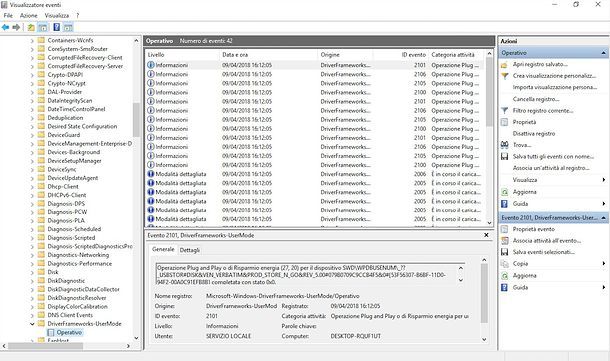Click the Operativo log icon in the tree
This screenshot has height=361, width=610.
pyautogui.click(x=51, y=333)
